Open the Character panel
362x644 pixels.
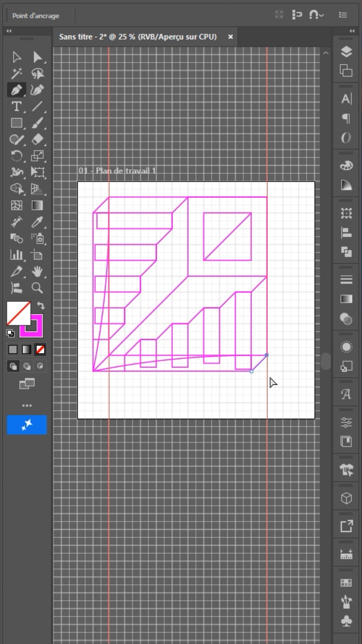(346, 99)
